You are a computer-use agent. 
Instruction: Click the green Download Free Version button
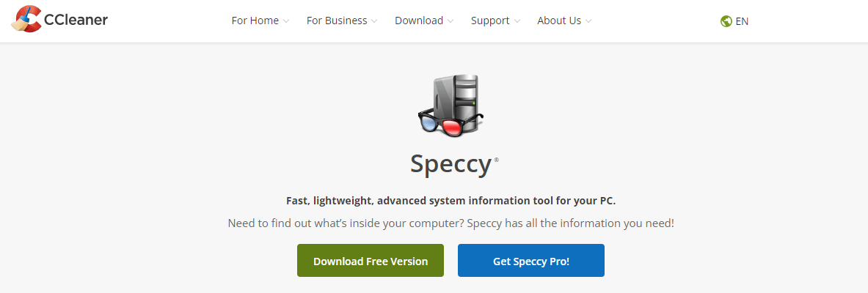pyautogui.click(x=371, y=260)
